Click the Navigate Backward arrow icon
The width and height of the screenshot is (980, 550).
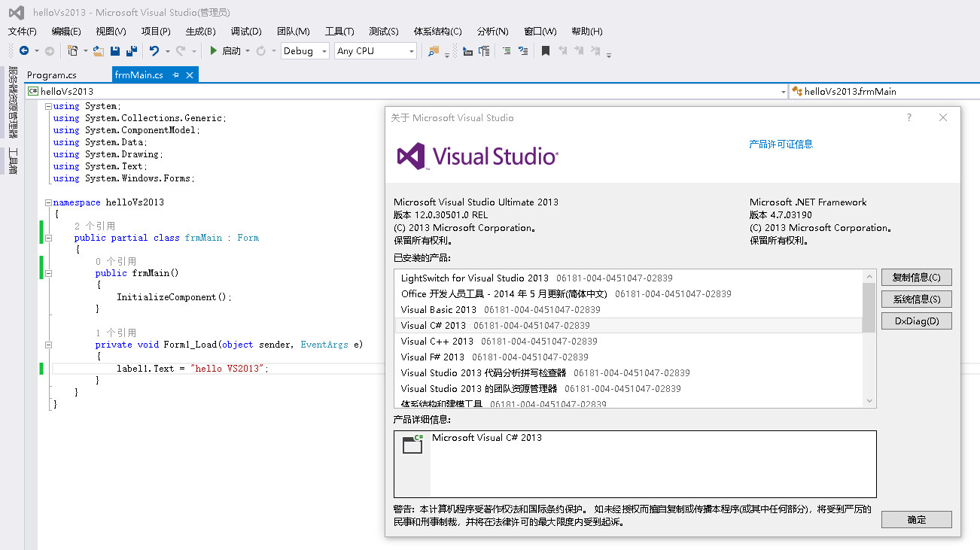click(24, 51)
